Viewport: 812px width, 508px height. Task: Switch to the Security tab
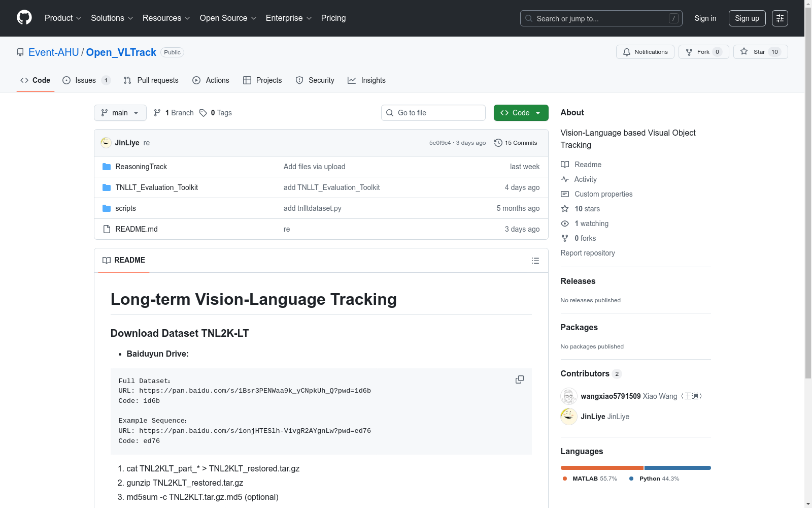(315, 80)
